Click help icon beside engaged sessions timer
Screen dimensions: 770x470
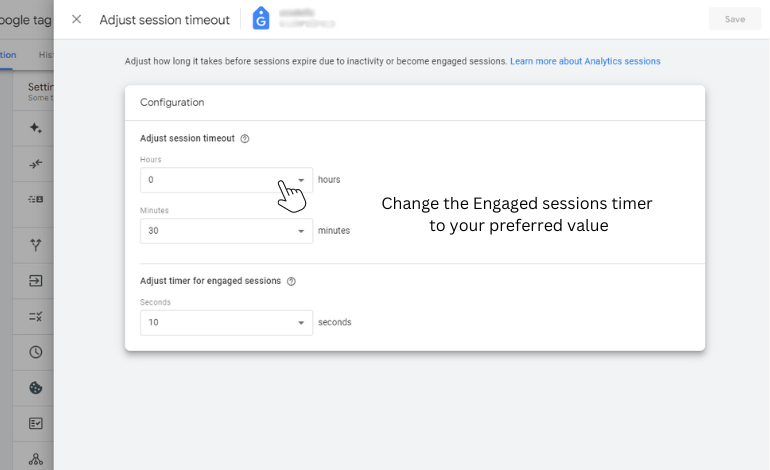291,281
